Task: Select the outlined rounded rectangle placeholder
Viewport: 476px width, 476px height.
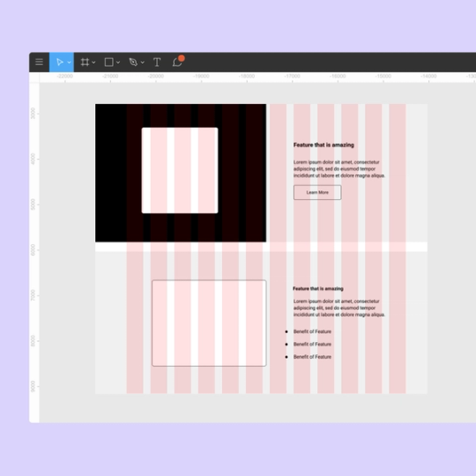Action: pos(209,324)
